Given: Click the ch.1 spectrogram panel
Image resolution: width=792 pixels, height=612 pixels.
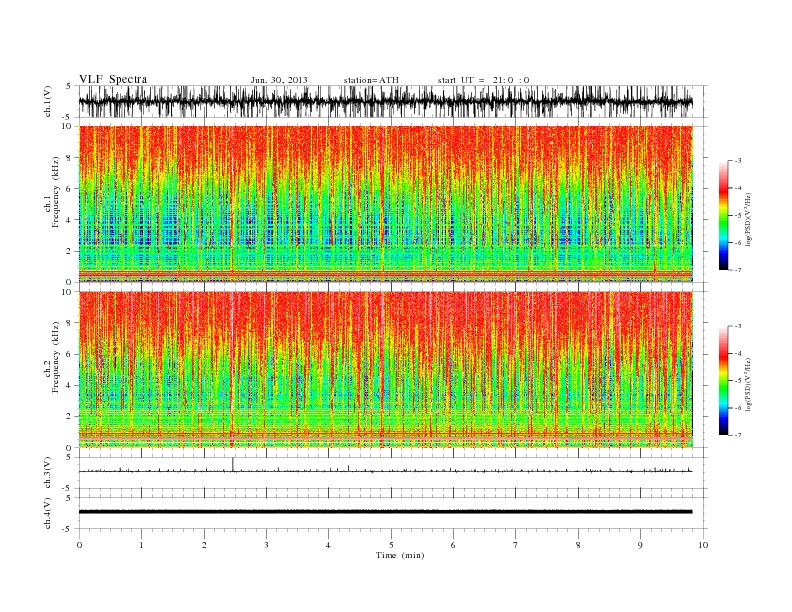Looking at the screenshot, I should coord(386,204).
